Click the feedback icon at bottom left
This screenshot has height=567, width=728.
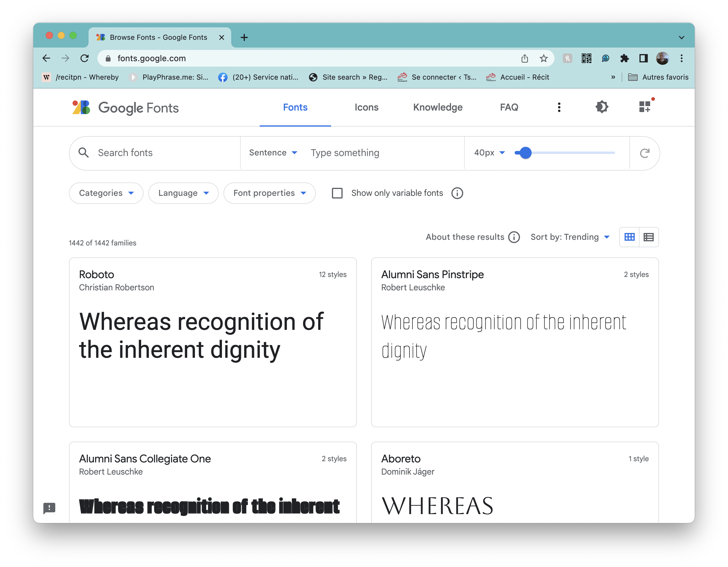coord(49,508)
